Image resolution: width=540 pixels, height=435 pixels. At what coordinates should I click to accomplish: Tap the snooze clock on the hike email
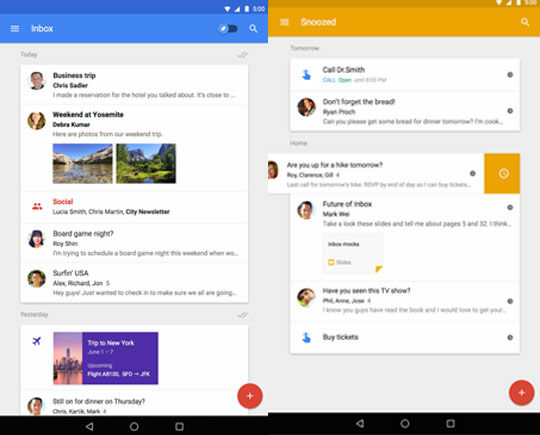472,174
